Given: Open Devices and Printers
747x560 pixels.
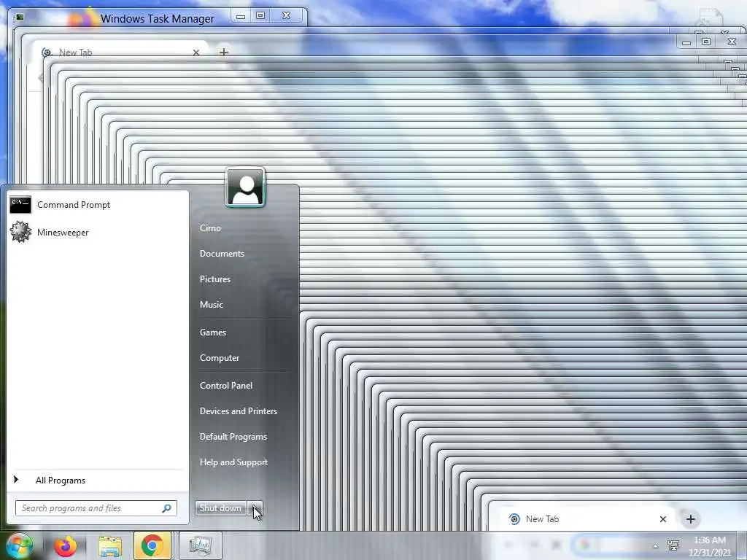Looking at the screenshot, I should (239, 411).
